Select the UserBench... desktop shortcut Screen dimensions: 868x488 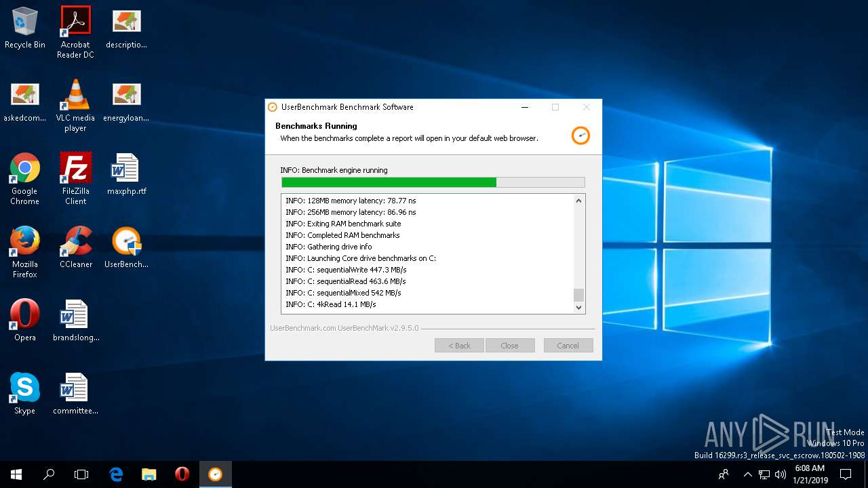(126, 248)
